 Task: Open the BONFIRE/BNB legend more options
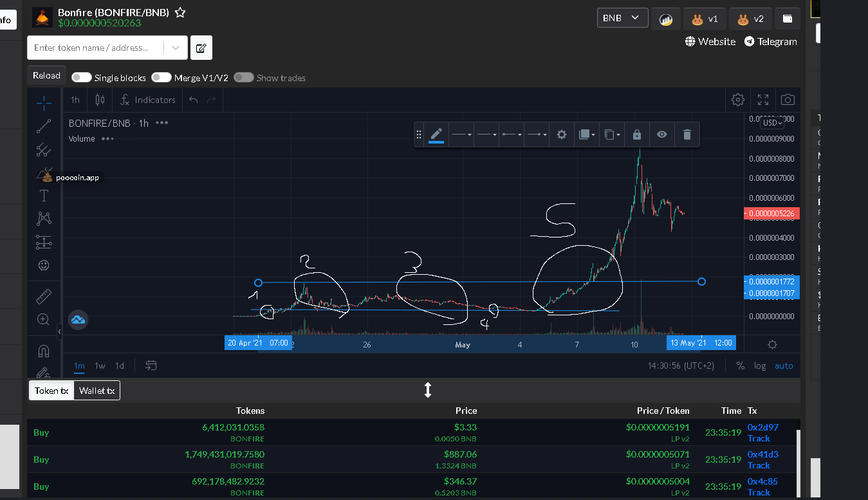tap(162, 123)
